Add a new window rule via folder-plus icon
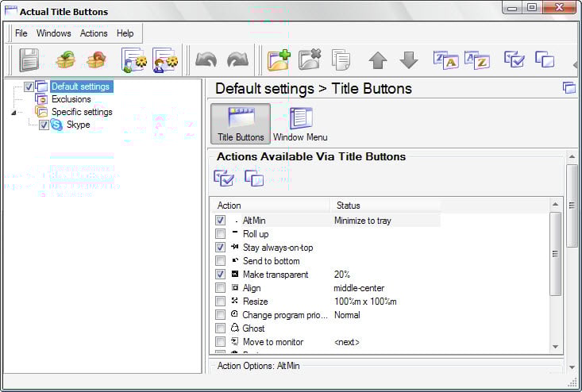 pyautogui.click(x=279, y=60)
